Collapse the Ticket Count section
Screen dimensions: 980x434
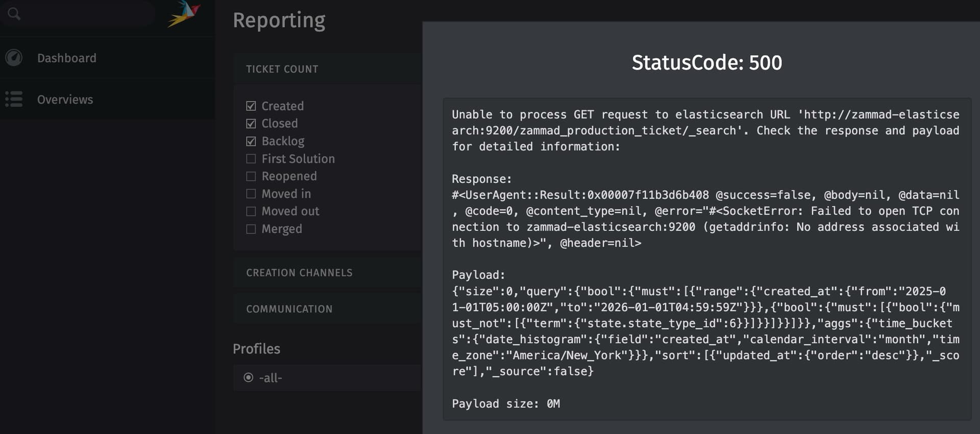tap(282, 69)
